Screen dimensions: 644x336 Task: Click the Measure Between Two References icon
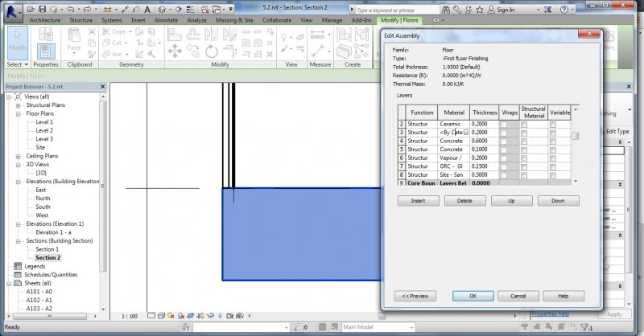tap(317, 35)
